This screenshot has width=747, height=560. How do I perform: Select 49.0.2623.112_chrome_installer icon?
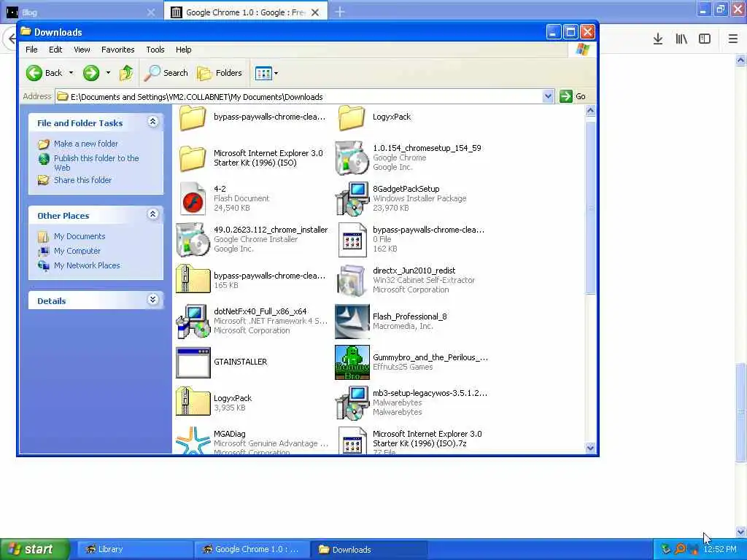(193, 239)
